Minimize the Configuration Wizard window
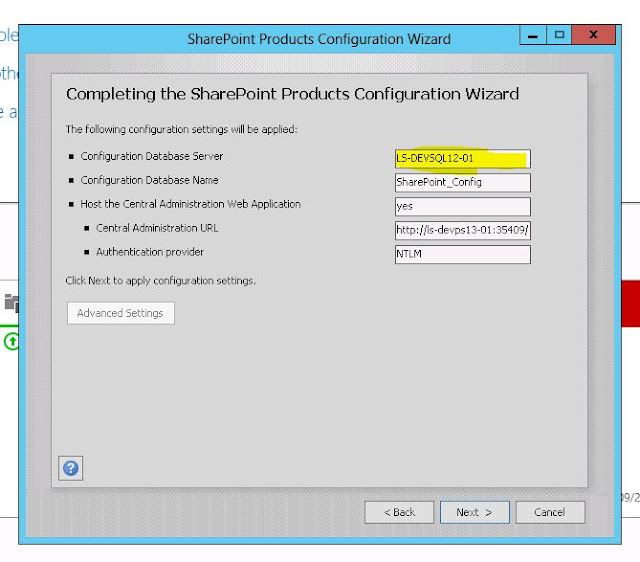Viewport: 640px width, 562px height. pyautogui.click(x=533, y=36)
